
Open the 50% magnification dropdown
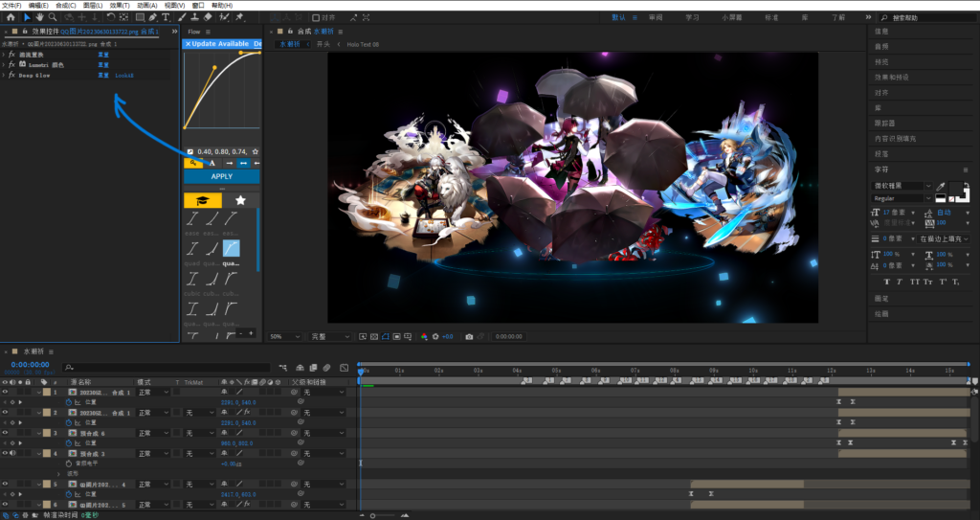point(284,337)
